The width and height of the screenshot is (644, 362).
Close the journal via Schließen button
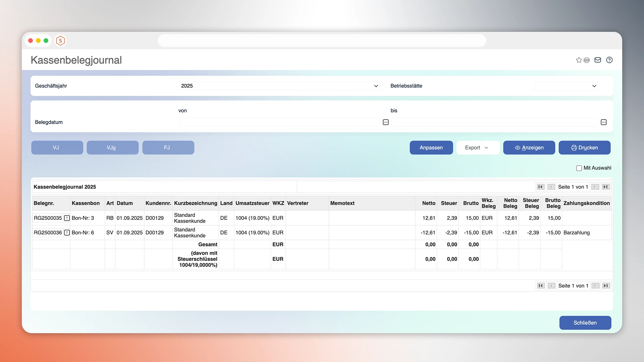click(x=585, y=323)
